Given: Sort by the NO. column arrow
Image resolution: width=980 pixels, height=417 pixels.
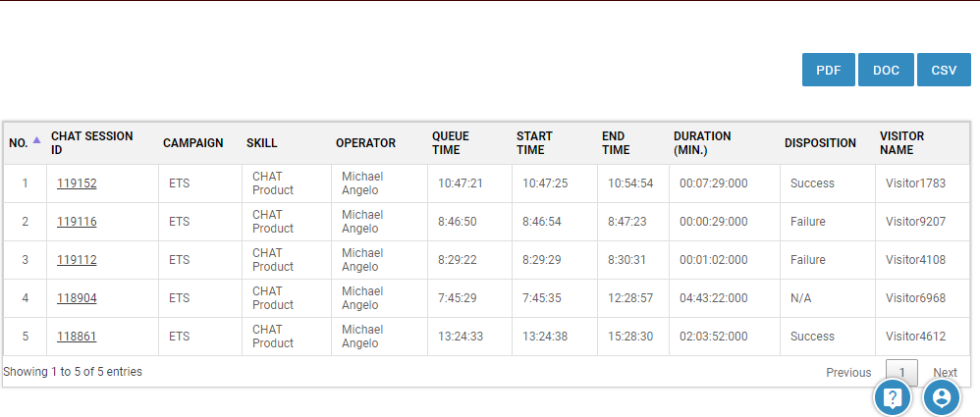Looking at the screenshot, I should pos(36,140).
